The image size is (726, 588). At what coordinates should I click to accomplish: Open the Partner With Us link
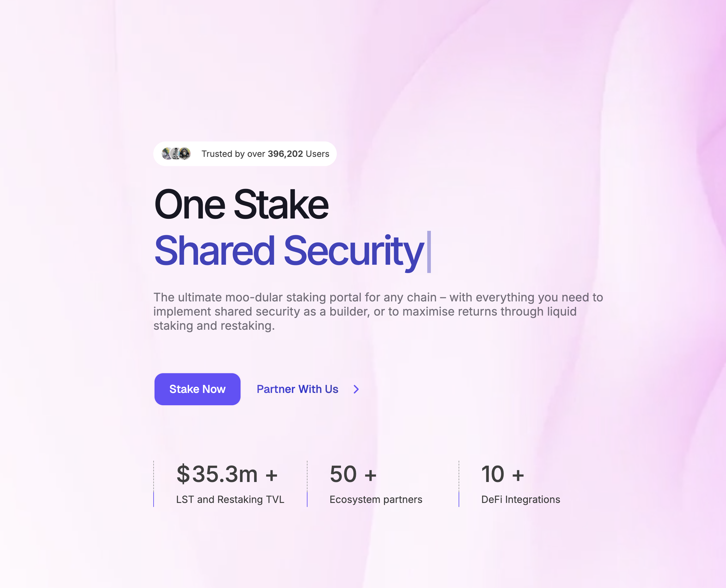pyautogui.click(x=297, y=389)
